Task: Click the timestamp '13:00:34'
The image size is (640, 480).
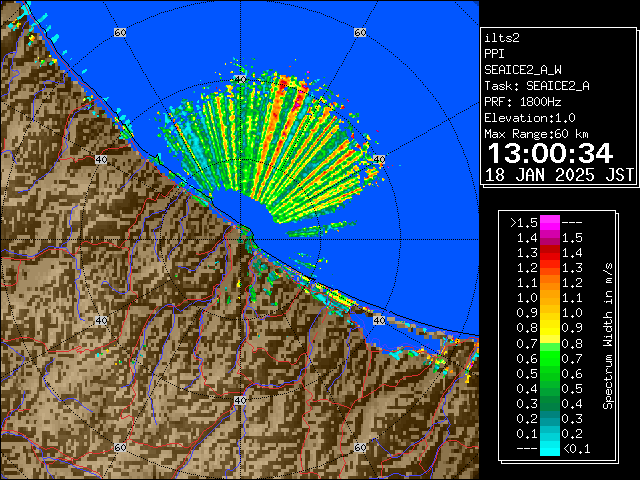Action: click(550, 153)
